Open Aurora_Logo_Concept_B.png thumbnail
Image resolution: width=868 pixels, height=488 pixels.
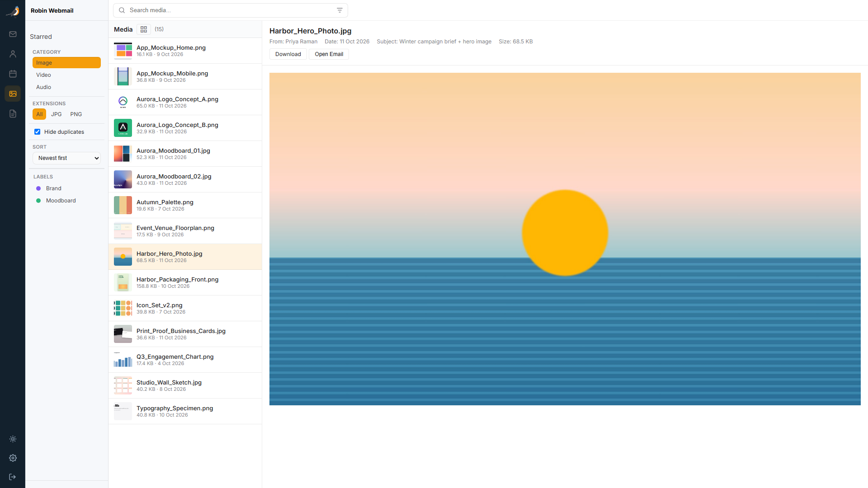pos(123,128)
